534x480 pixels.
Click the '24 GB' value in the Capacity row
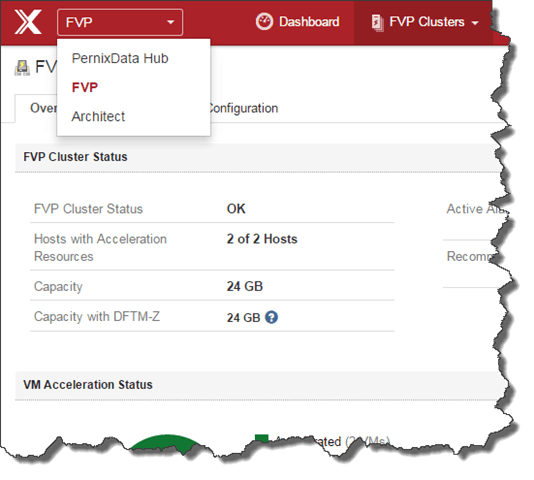(x=245, y=287)
